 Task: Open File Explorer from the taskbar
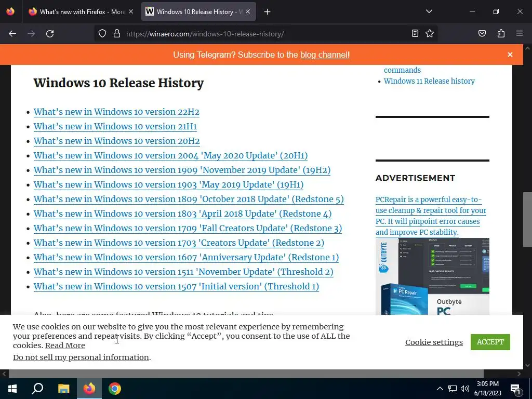coord(63,389)
